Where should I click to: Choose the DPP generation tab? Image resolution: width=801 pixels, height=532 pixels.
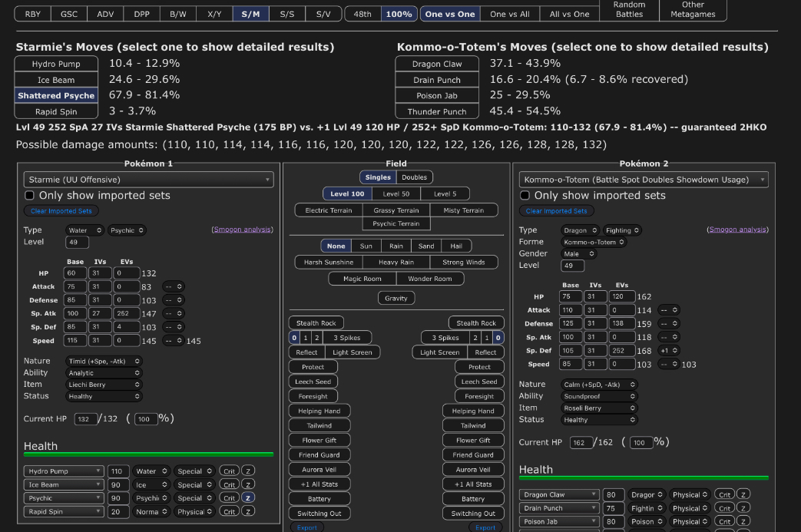(142, 14)
